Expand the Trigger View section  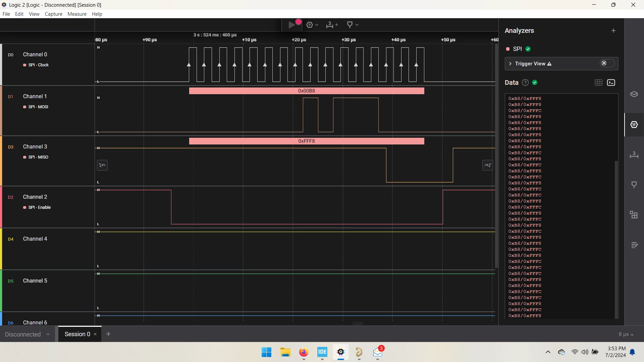tap(510, 64)
